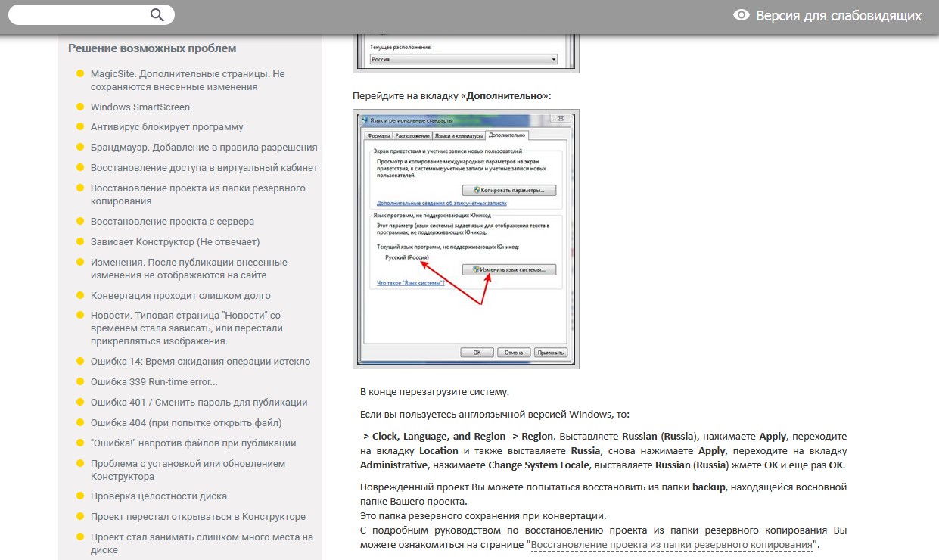Click the 'Дополнительно' tab screenshot image
Screen dimensions: 939x560
point(466,238)
